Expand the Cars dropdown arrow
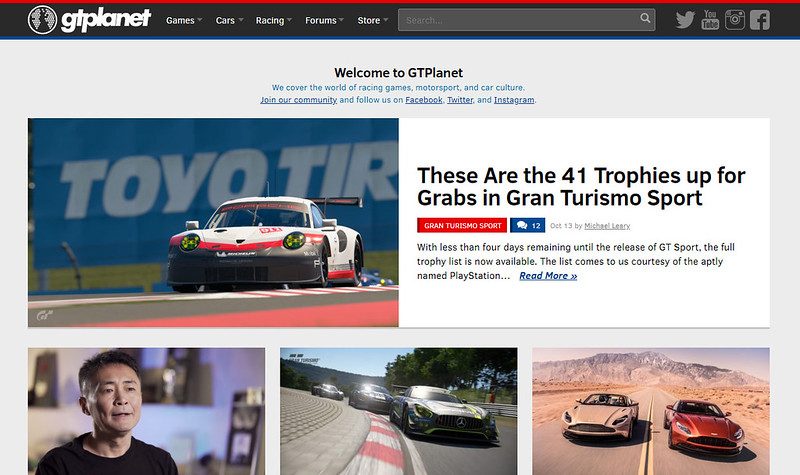This screenshot has width=800, height=475. pos(241,20)
